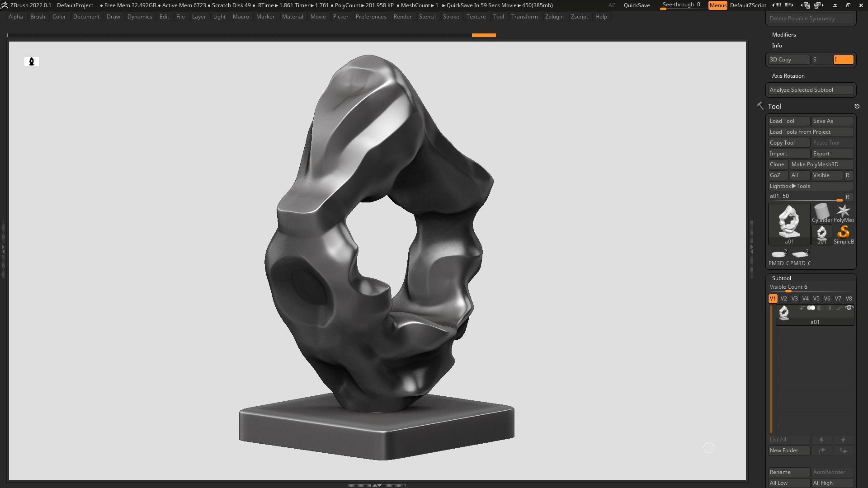Image resolution: width=868 pixels, height=488 pixels.
Task: Open the Preferences menu
Action: [371, 17]
